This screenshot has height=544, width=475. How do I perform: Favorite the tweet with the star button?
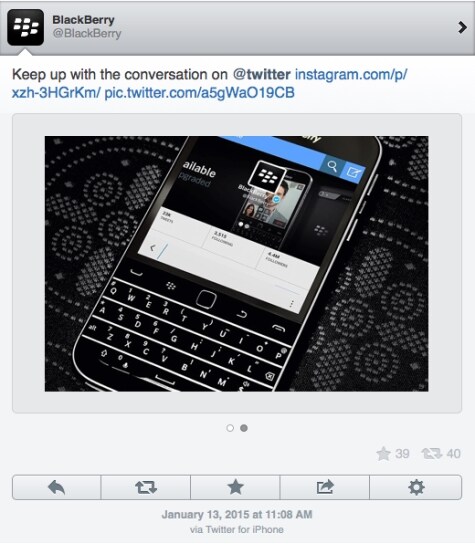click(x=235, y=487)
